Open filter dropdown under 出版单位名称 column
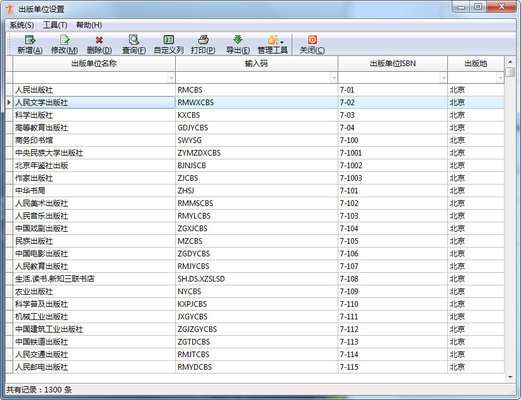The image size is (521, 400). click(171, 78)
